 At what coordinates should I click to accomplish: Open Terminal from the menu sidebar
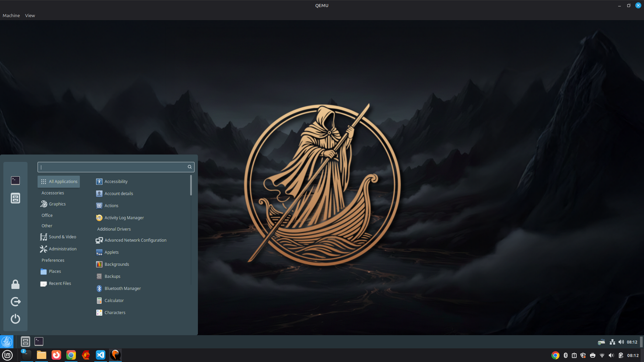[x=15, y=181]
